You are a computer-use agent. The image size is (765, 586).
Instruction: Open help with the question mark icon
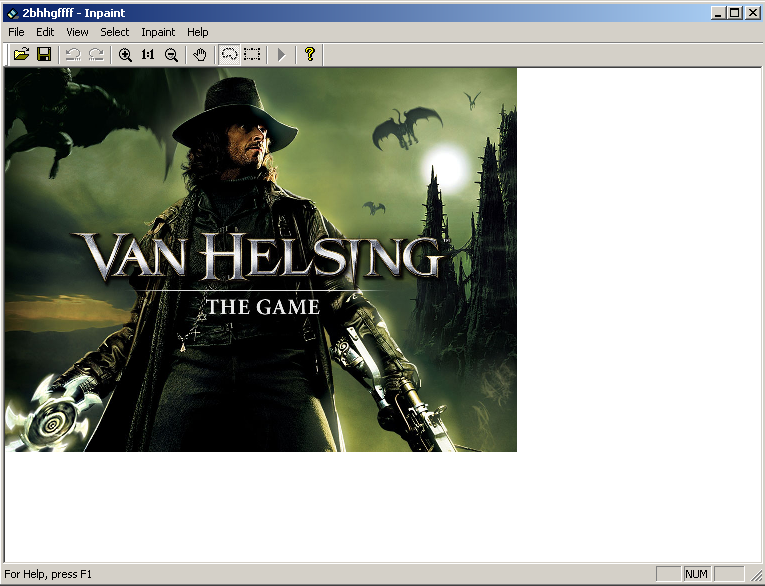(x=309, y=54)
